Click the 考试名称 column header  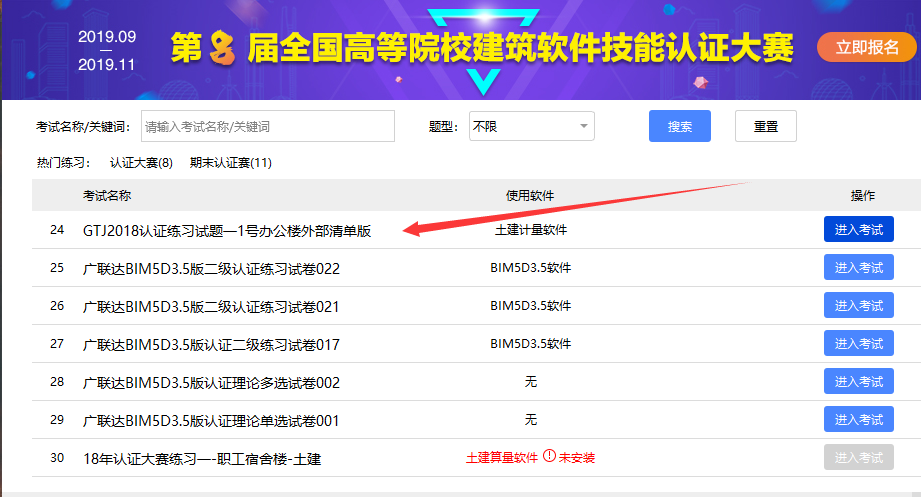point(107,196)
